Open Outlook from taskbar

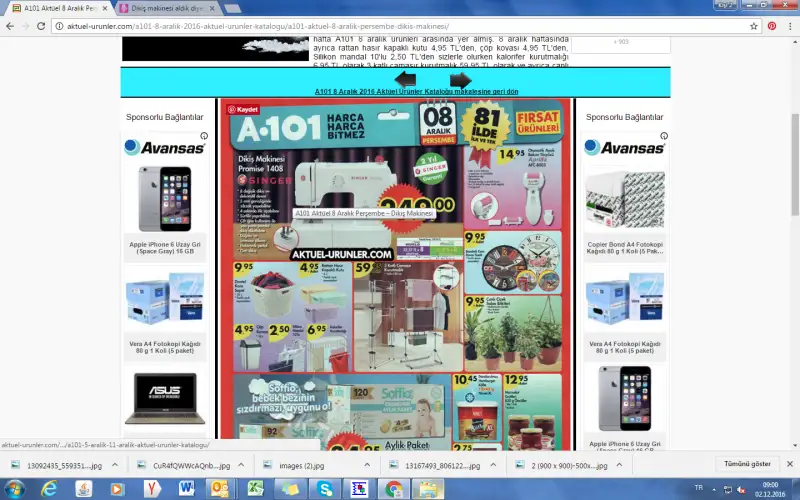pos(220,489)
